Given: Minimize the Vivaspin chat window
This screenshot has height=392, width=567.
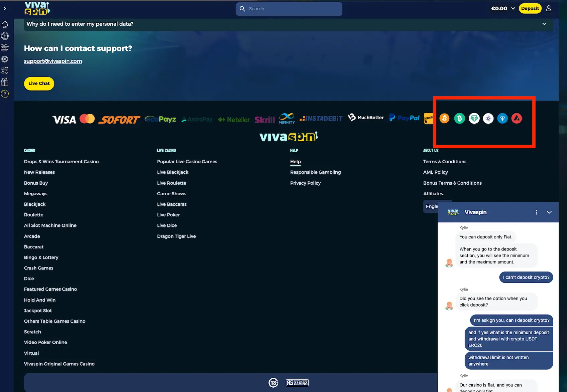Looking at the screenshot, I should click(x=549, y=212).
